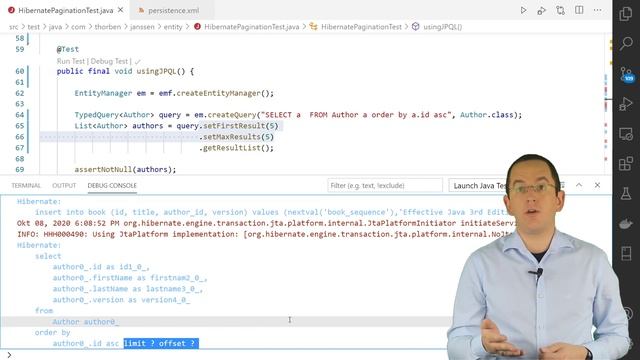640x360 pixels.
Task: Click the Run play button in editor toolbar
Action: coord(523,10)
